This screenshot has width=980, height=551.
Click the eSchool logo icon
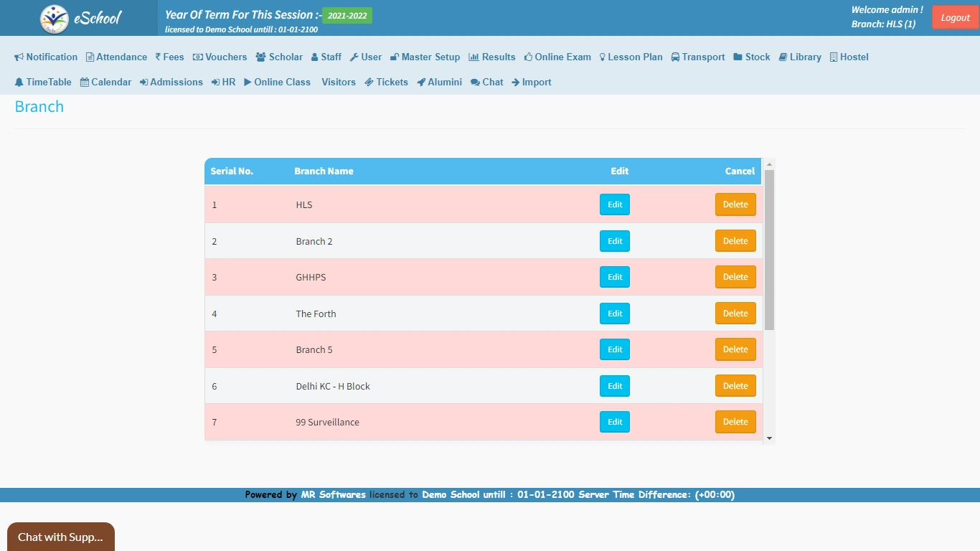click(55, 19)
